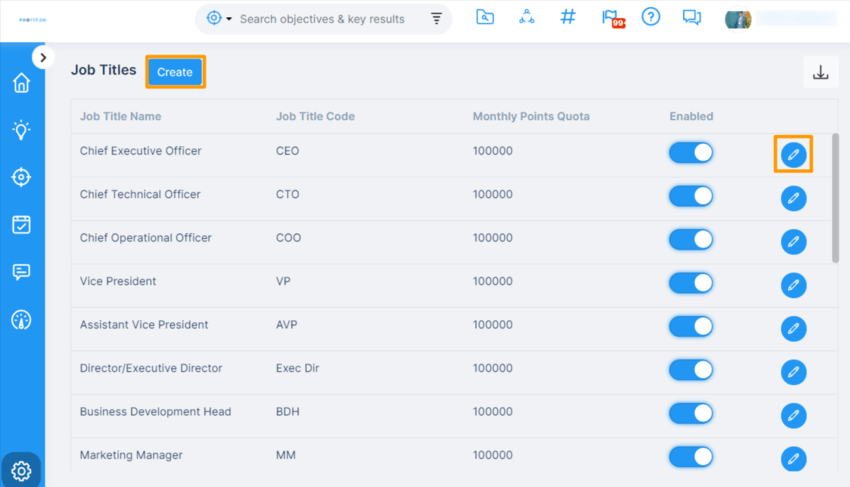Viewport: 850px width, 487px height.
Task: Open the Settings gear in sidebar
Action: click(21, 471)
